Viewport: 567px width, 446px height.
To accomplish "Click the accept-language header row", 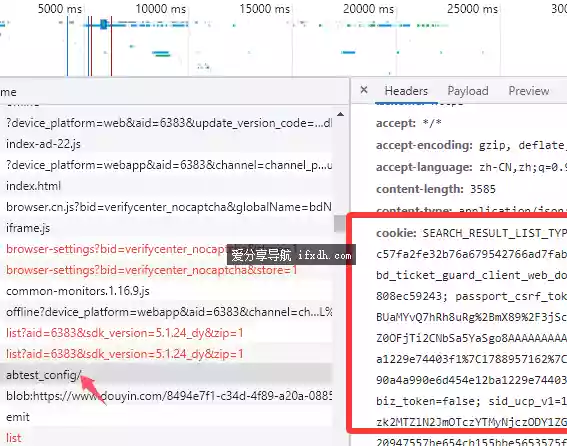I will click(471, 167).
